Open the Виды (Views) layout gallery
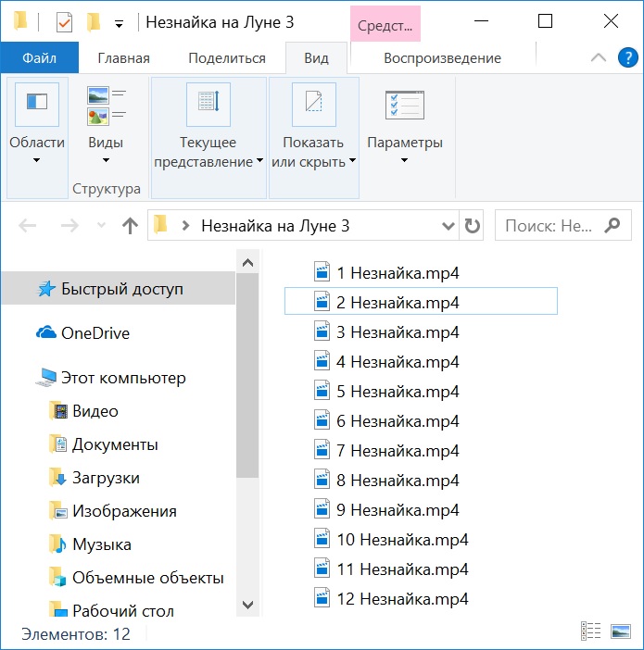This screenshot has height=650, width=644. click(106, 125)
